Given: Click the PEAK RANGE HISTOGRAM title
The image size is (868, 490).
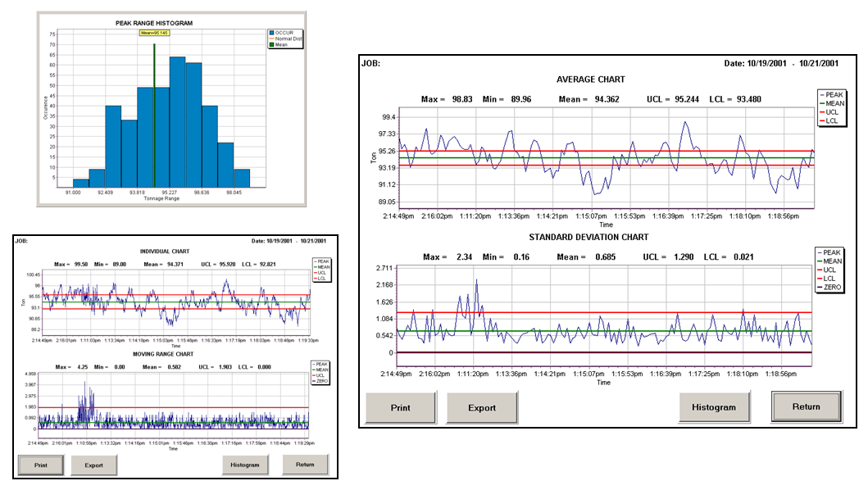Looking at the screenshot, I should click(x=154, y=23).
